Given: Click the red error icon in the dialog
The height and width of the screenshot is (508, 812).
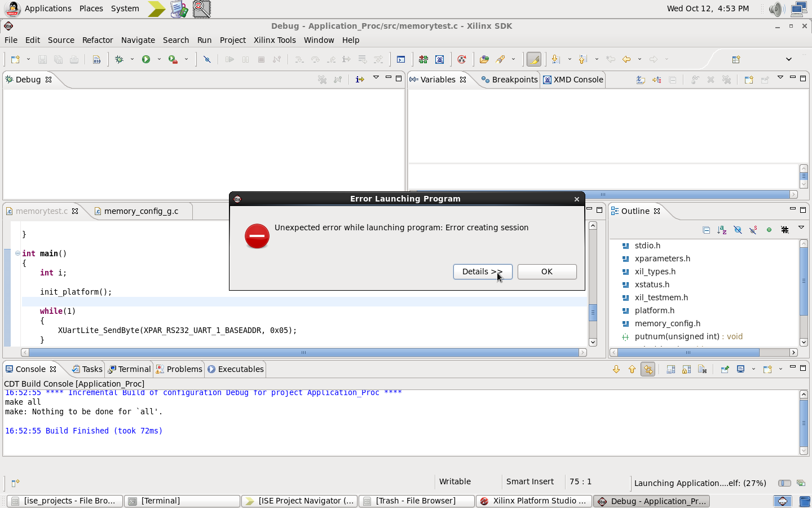Looking at the screenshot, I should [x=257, y=236].
